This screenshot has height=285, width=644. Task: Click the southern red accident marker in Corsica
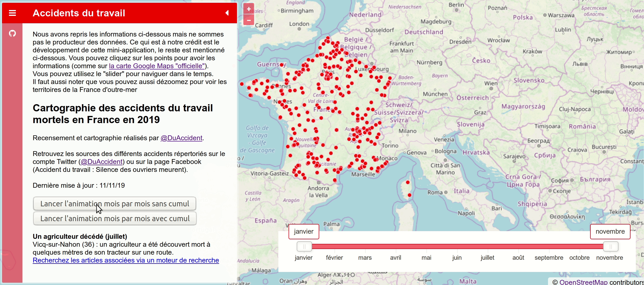pos(410,195)
